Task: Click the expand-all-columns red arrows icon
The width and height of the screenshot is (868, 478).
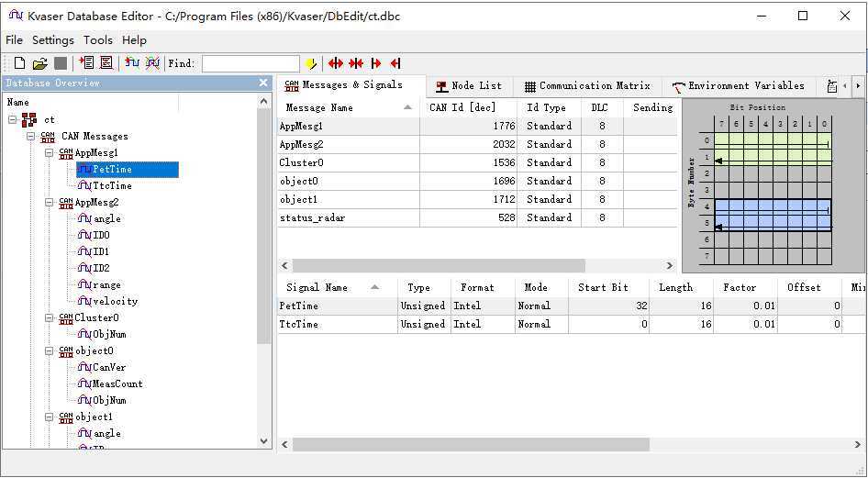Action: coord(336,63)
